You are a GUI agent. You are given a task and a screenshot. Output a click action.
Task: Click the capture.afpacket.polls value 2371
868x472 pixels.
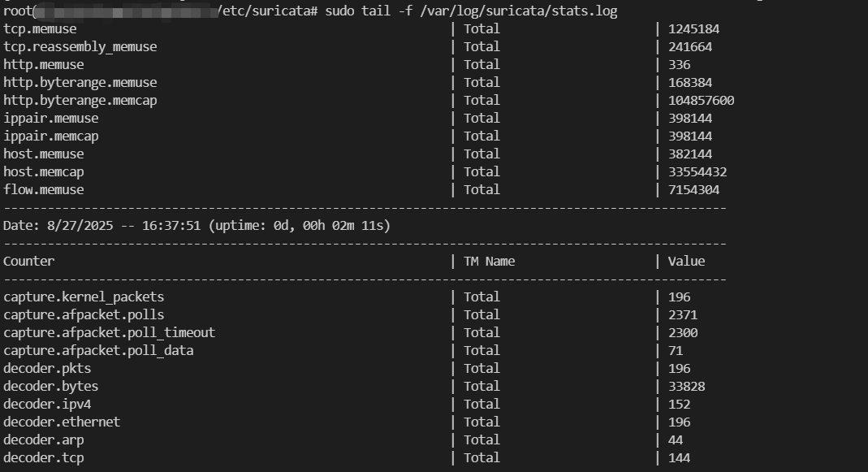point(683,314)
